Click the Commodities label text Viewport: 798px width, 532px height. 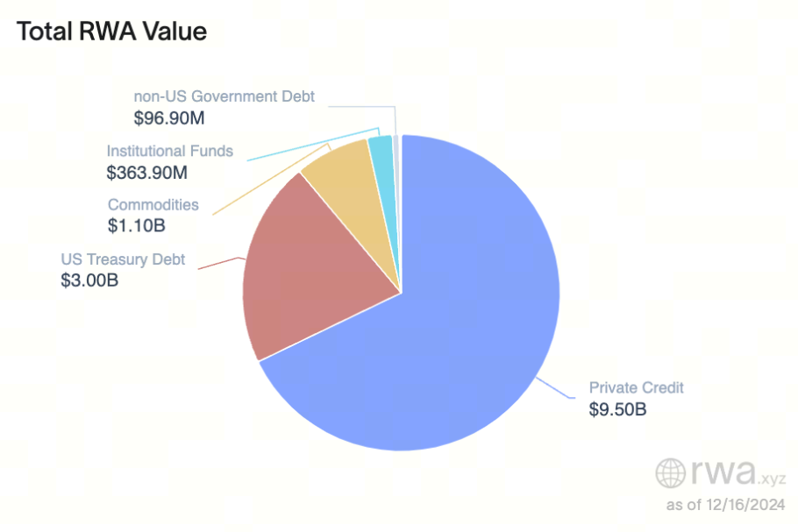tap(153, 205)
